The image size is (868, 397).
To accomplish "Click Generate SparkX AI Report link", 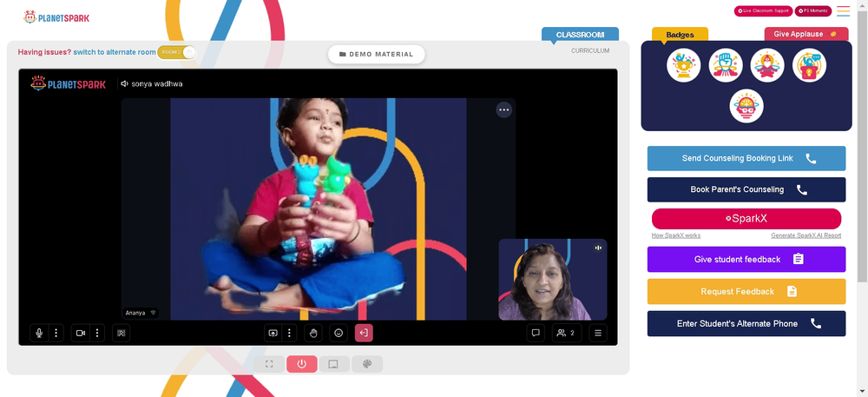I will (806, 235).
